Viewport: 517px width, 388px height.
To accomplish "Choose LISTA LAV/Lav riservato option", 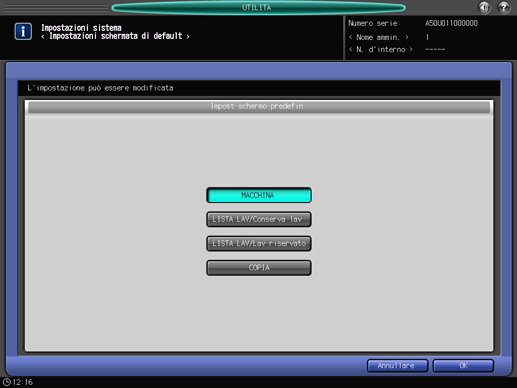I will pyautogui.click(x=259, y=243).
